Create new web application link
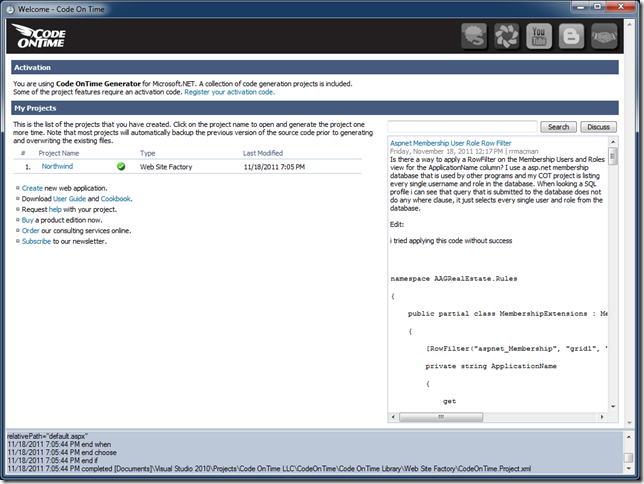 tap(32, 188)
